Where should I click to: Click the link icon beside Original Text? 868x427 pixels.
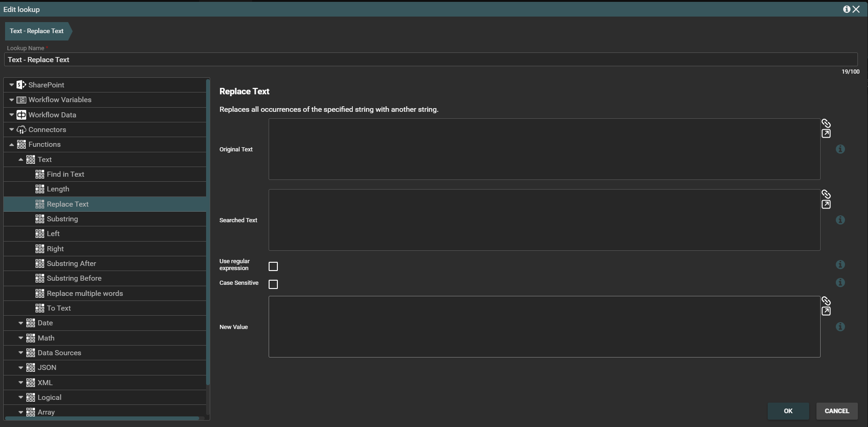click(826, 123)
